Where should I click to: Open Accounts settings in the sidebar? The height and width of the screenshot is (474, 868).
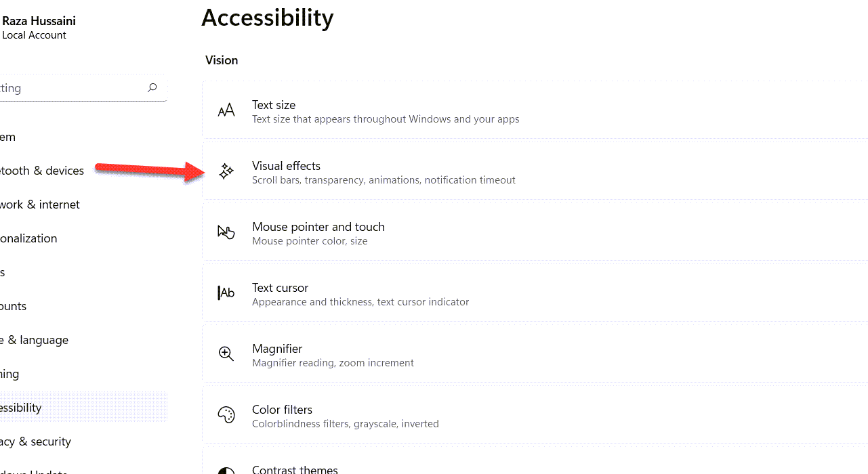[x=14, y=306]
